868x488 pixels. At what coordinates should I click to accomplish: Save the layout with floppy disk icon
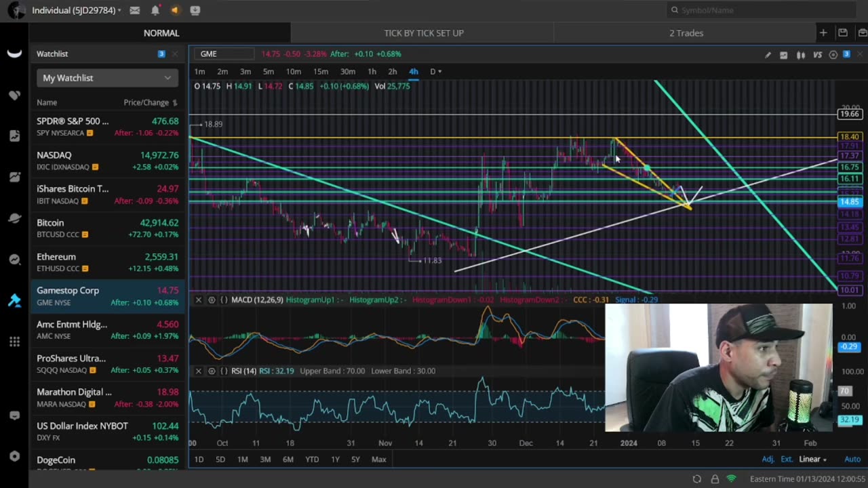tap(842, 33)
